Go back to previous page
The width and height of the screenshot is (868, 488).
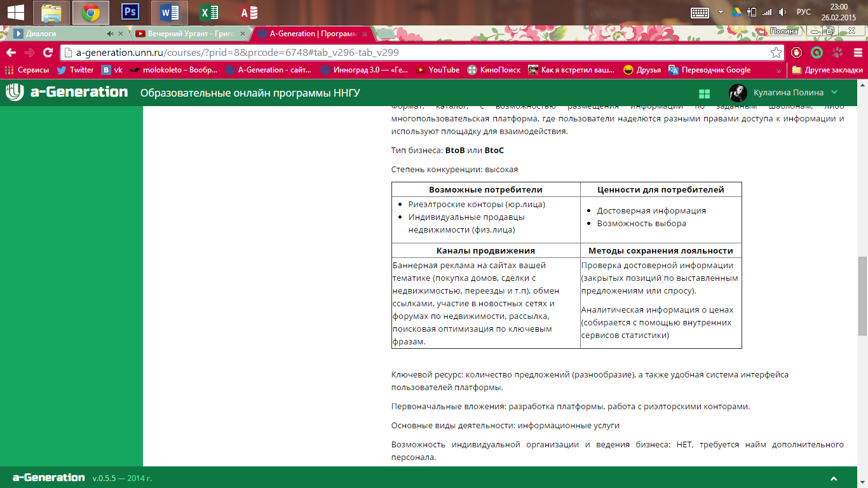click(x=11, y=53)
